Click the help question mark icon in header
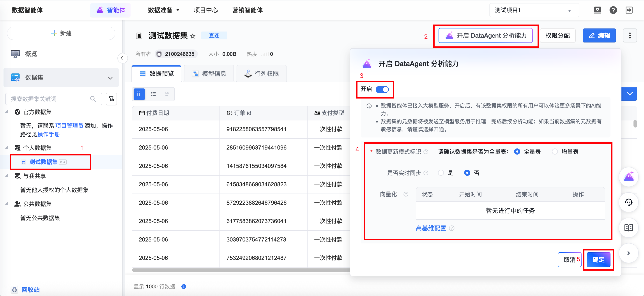 pos(613,10)
